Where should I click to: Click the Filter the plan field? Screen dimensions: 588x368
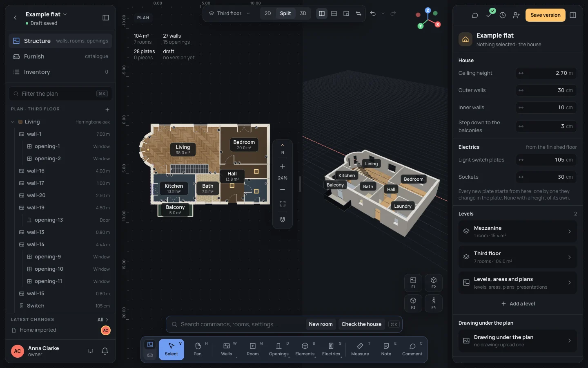tap(60, 94)
